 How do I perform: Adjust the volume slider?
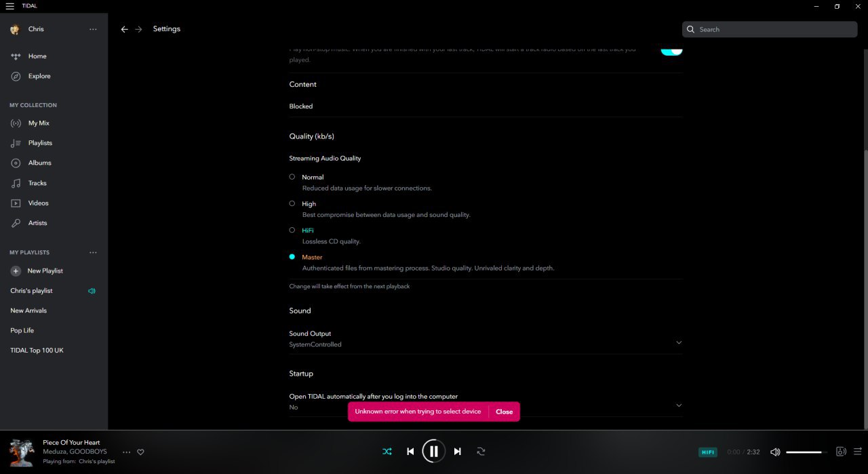[x=807, y=452]
